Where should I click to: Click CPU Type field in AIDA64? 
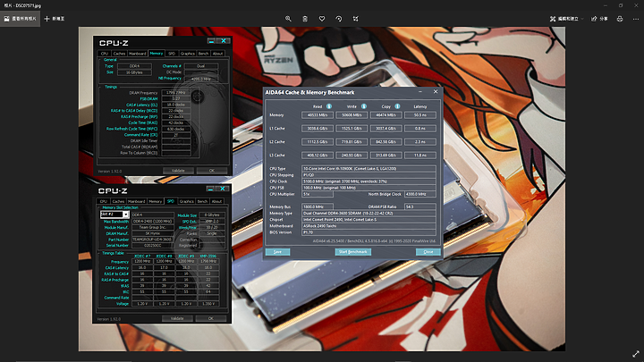[369, 169]
